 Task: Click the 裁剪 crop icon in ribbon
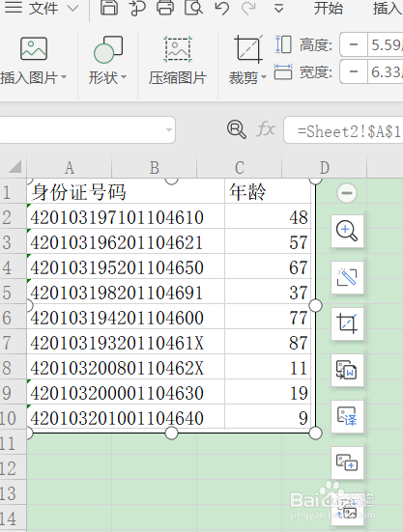tap(248, 49)
